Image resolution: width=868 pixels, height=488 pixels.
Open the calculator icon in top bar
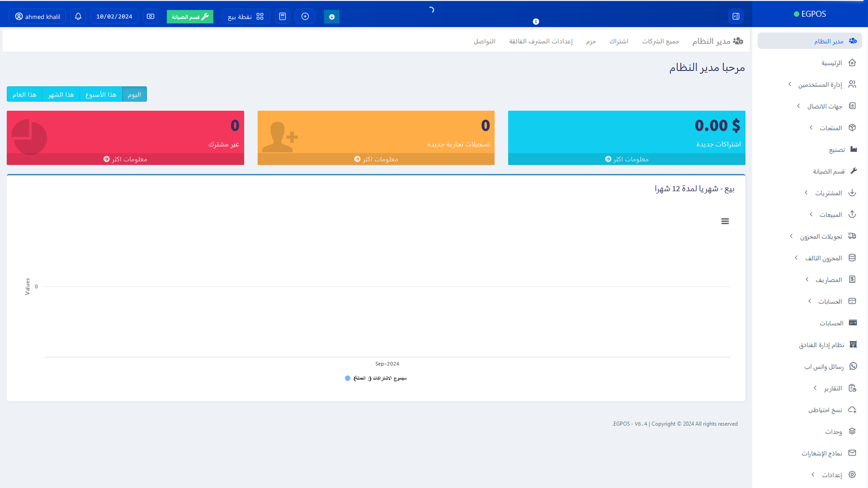coord(283,16)
